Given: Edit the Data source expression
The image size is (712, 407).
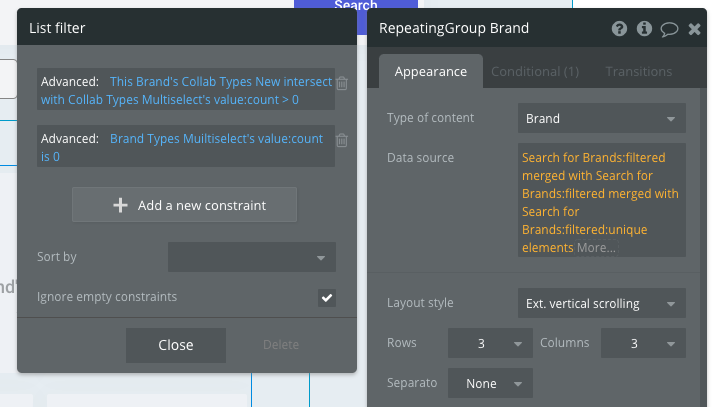Looking at the screenshot, I should [600, 202].
